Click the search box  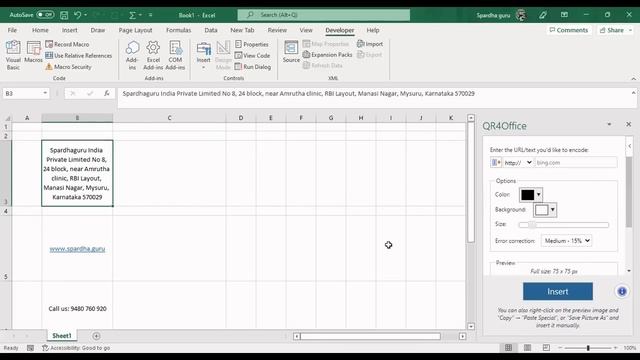324,15
